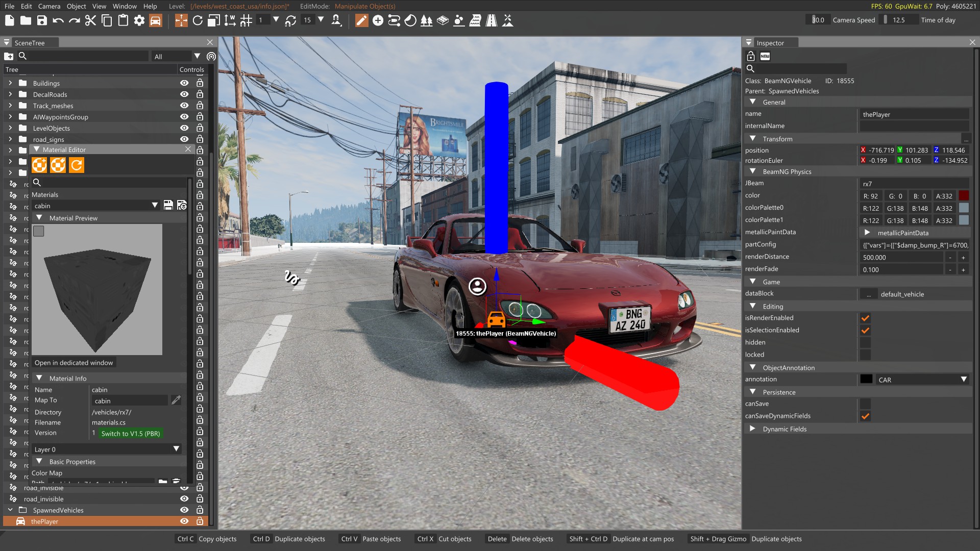Select the Scale tool in toolbar
This screenshot has width=980, height=551.
pos(214,20)
